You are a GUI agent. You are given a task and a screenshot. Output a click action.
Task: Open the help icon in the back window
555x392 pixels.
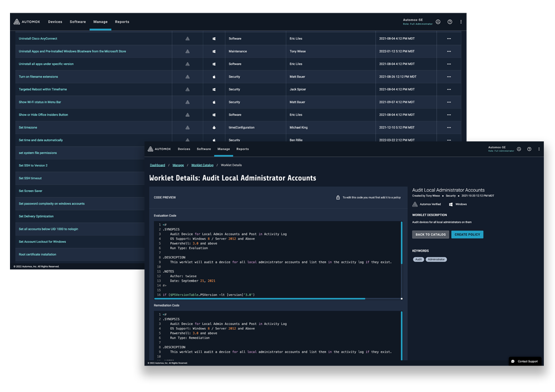pyautogui.click(x=450, y=22)
